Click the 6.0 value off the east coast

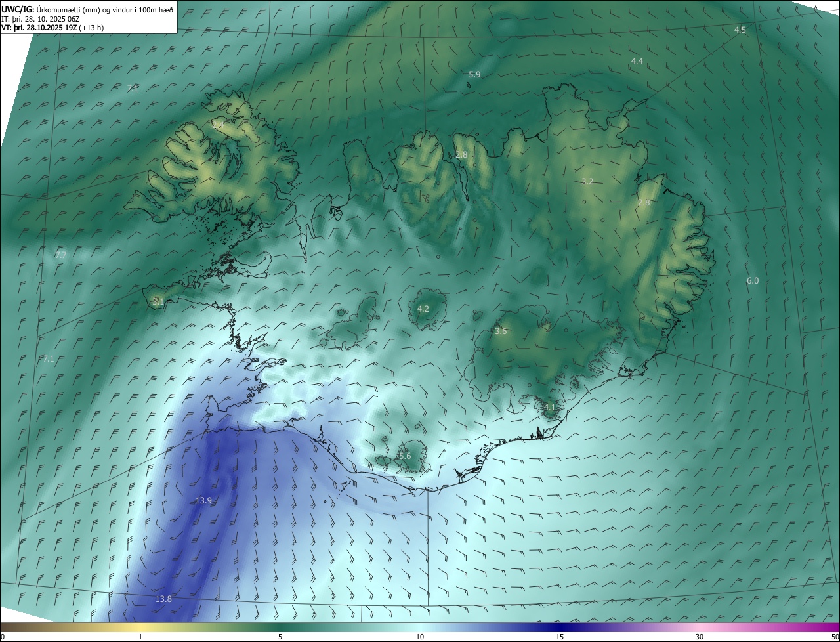753,280
